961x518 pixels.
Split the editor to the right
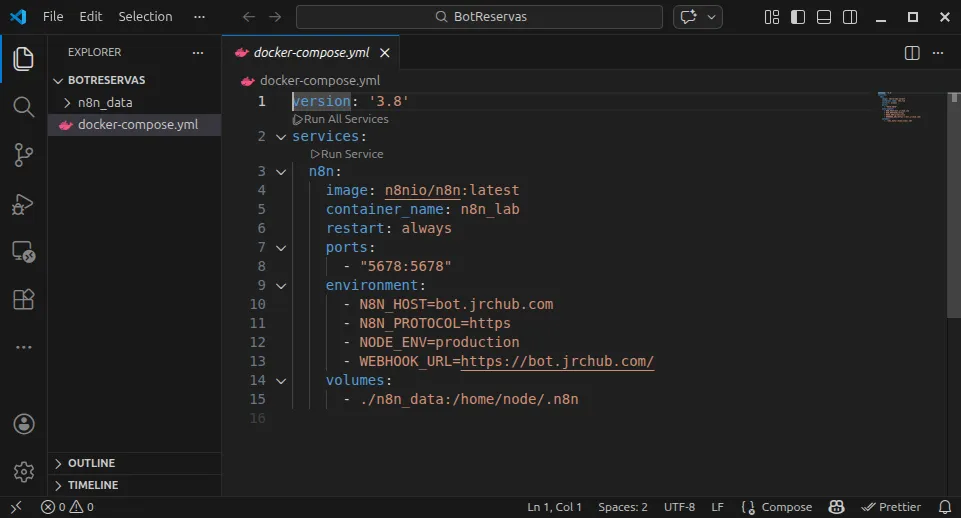click(x=912, y=53)
